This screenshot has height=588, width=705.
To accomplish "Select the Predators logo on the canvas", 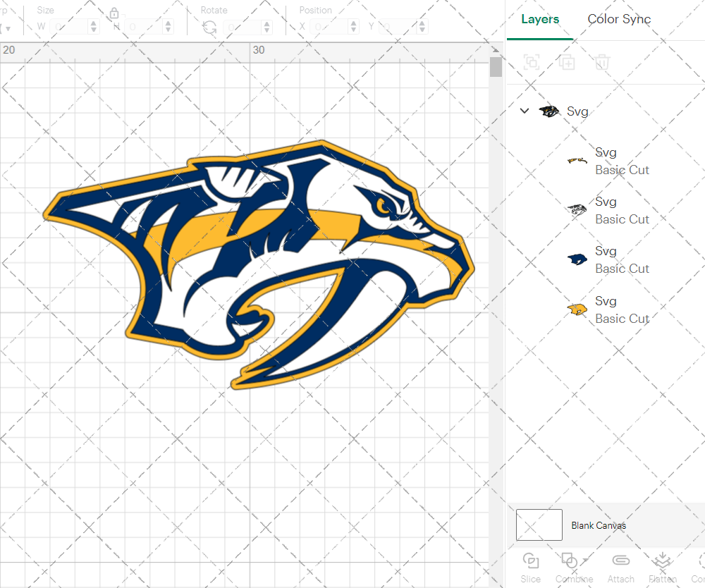I will 259,264.
